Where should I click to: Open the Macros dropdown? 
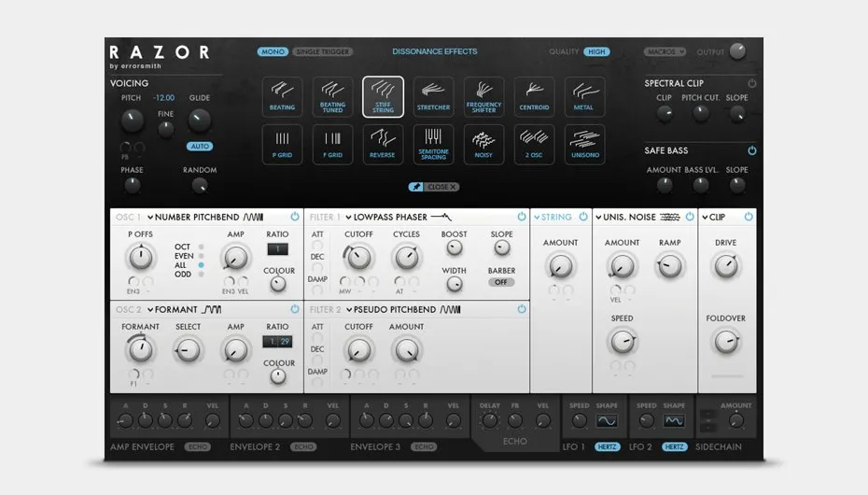[665, 51]
